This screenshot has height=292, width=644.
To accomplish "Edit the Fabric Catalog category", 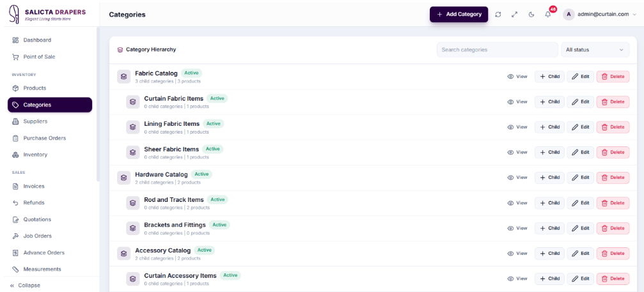I will click(580, 76).
